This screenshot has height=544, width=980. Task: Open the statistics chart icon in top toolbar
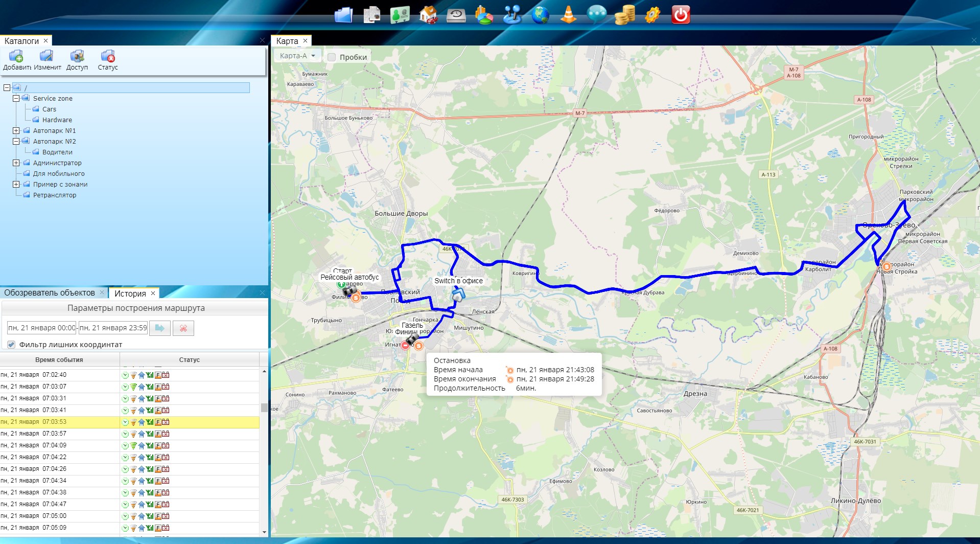[483, 15]
